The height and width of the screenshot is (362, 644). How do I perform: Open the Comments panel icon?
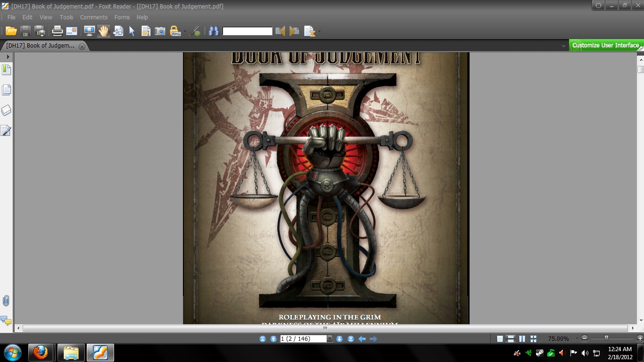coord(6,321)
